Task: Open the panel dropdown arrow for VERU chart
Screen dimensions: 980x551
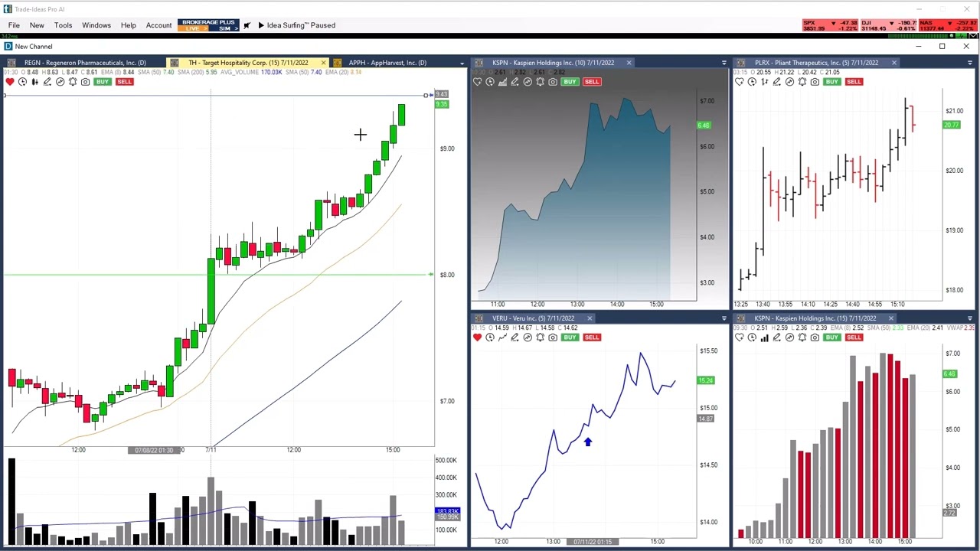Action: coord(724,318)
